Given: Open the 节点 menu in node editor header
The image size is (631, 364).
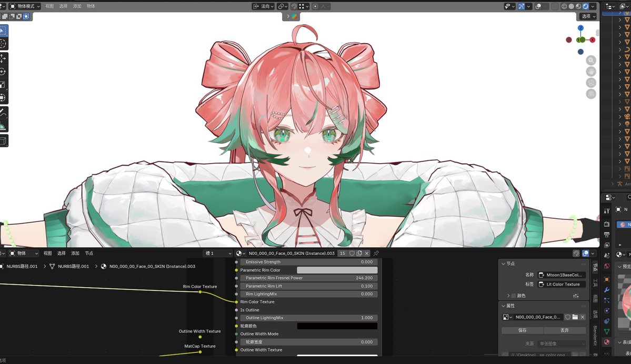Looking at the screenshot, I should coord(89,254).
